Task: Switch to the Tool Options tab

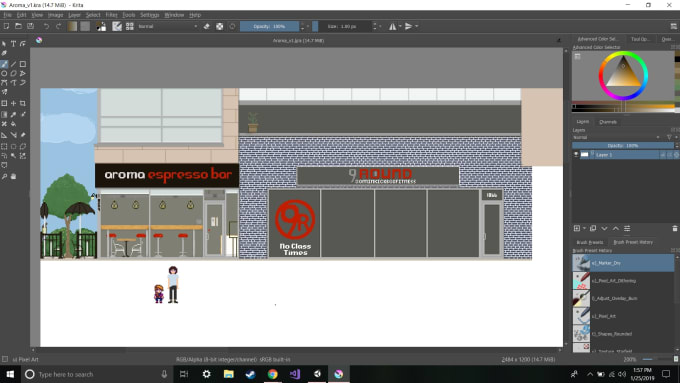Action: coord(640,39)
